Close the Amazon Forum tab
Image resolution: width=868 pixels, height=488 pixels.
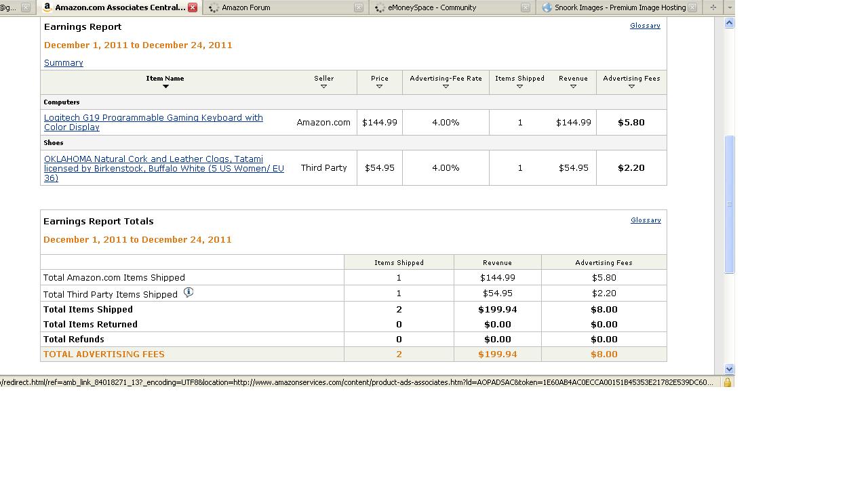[x=359, y=7]
